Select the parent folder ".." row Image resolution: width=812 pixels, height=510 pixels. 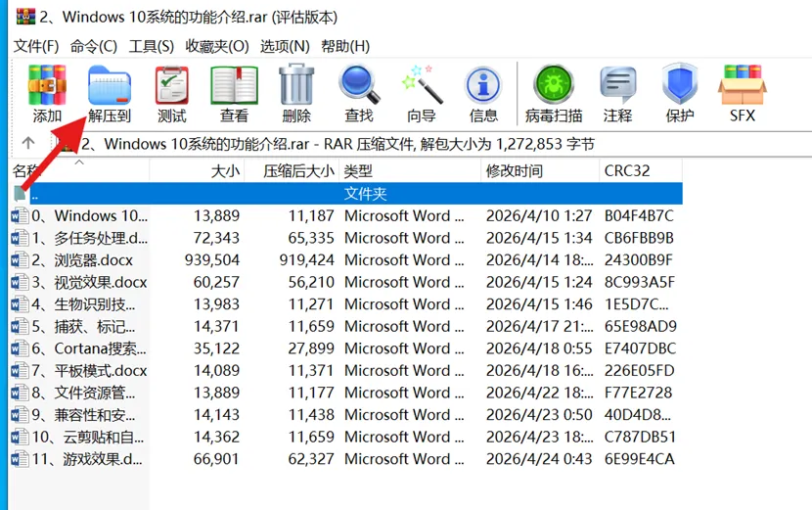(346, 193)
